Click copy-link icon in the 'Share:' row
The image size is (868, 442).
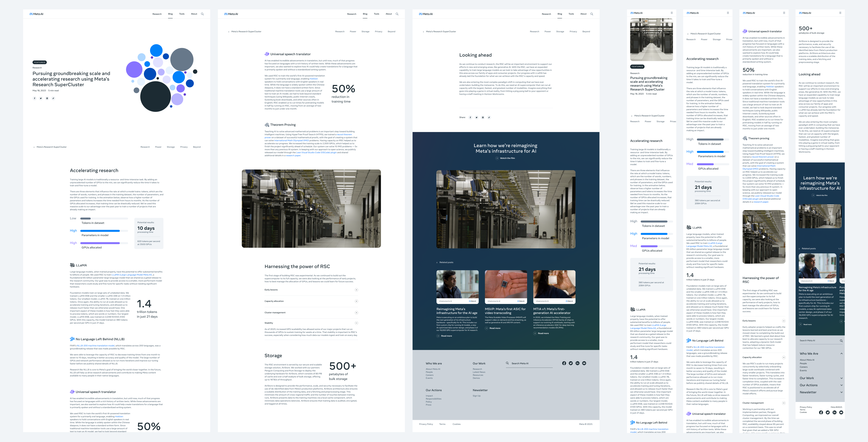pyautogui.click(x=489, y=118)
